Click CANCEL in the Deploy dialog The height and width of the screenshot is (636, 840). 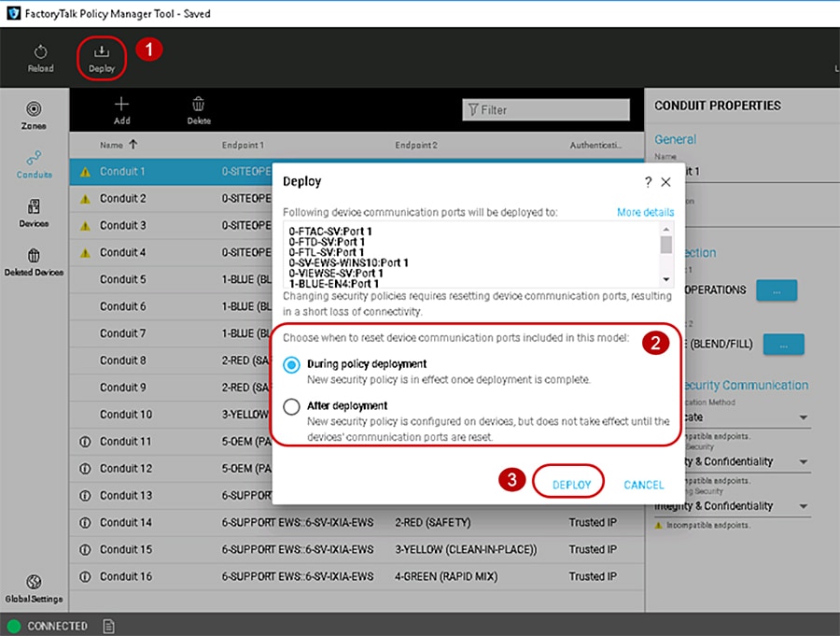(643, 485)
